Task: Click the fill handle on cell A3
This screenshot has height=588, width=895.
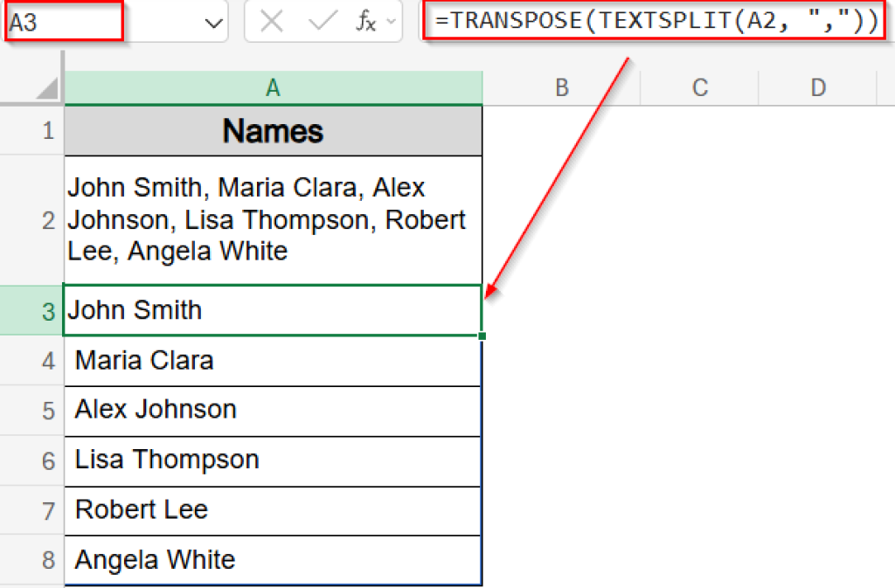Action: (x=482, y=334)
